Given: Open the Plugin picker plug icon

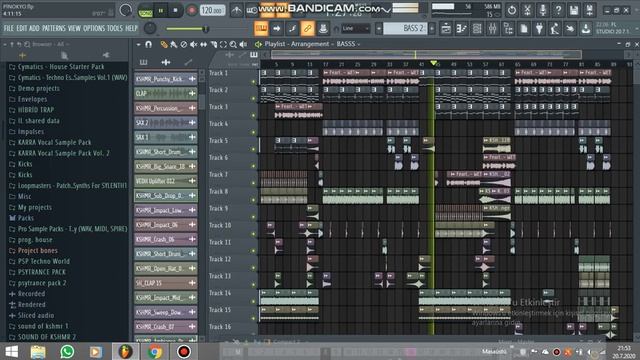Looking at the screenshot, I should pyautogui.click(x=539, y=29).
